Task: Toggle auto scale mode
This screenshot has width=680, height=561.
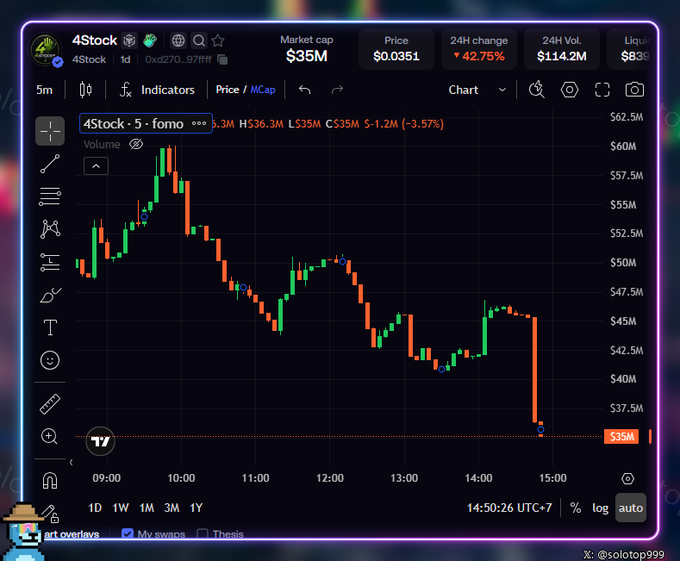Action: coord(631,508)
